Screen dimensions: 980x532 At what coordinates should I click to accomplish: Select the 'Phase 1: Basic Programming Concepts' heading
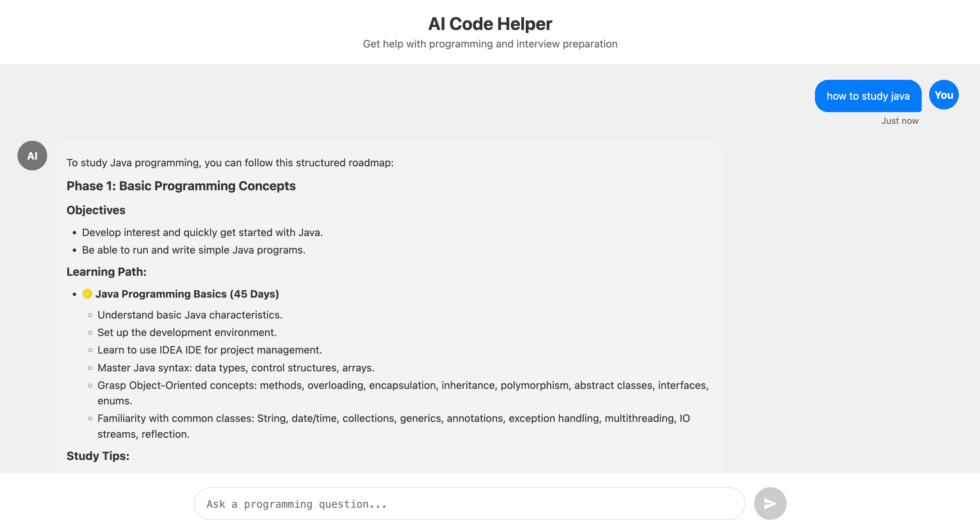click(181, 186)
